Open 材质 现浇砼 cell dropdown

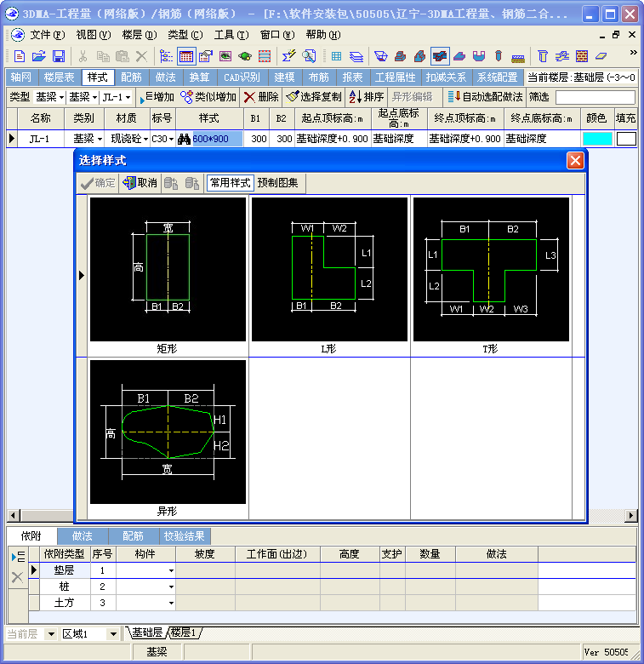tap(145, 139)
